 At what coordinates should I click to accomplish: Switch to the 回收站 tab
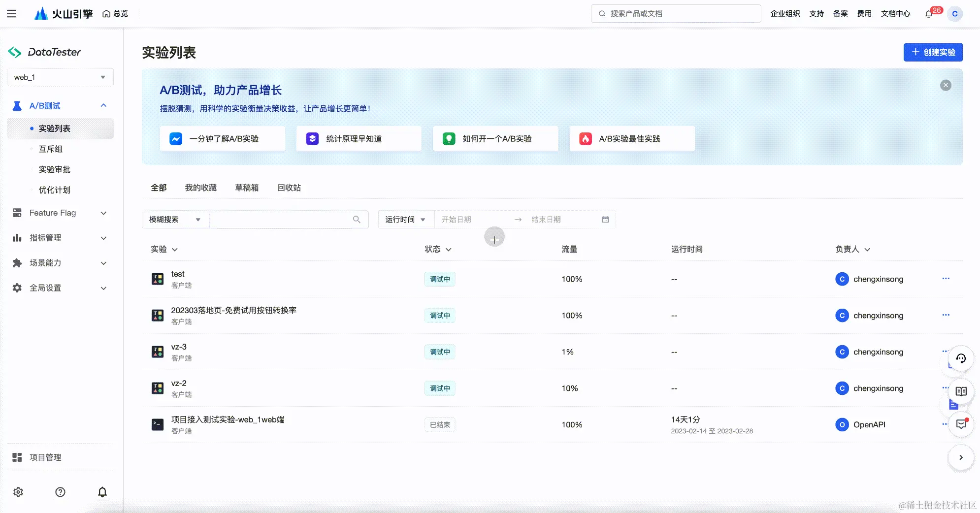pyautogui.click(x=289, y=188)
